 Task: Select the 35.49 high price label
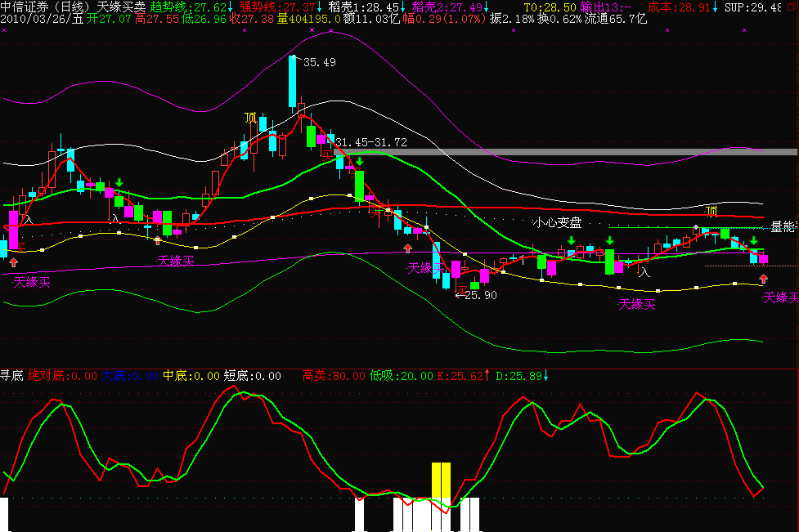pos(320,63)
